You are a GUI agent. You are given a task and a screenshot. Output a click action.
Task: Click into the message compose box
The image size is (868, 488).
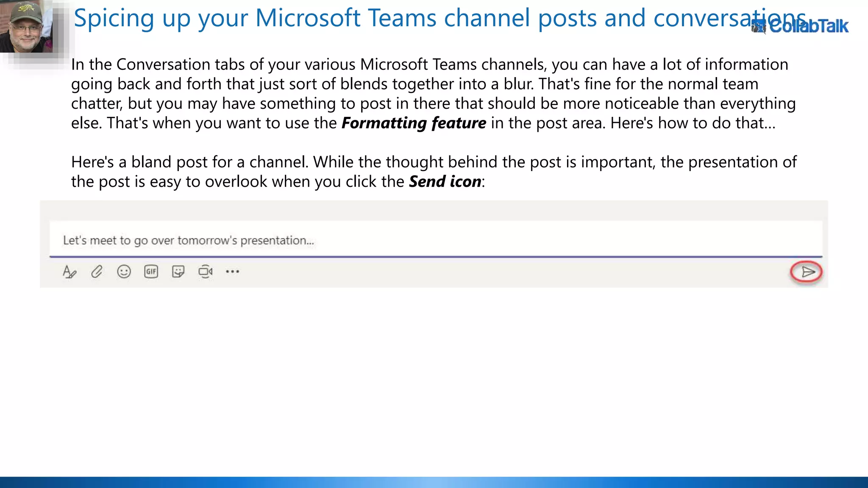tap(436, 240)
